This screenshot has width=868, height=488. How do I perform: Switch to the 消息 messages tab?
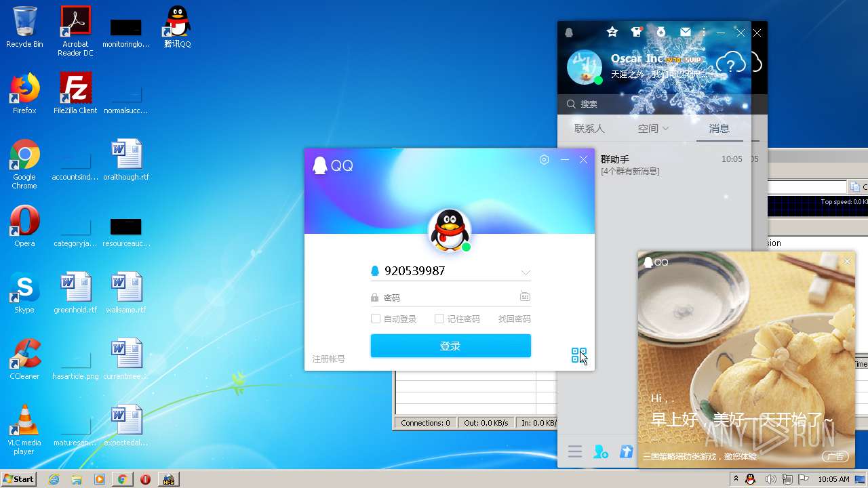tap(719, 128)
